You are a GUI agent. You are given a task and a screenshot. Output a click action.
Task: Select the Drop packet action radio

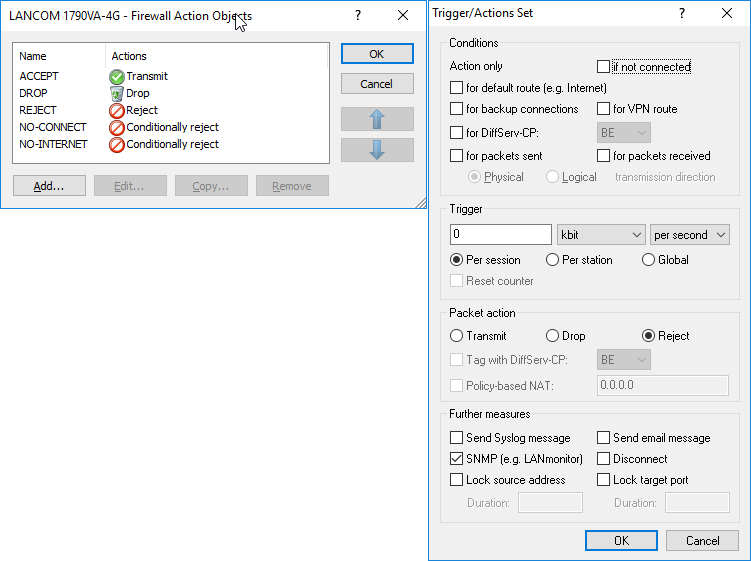pos(553,336)
